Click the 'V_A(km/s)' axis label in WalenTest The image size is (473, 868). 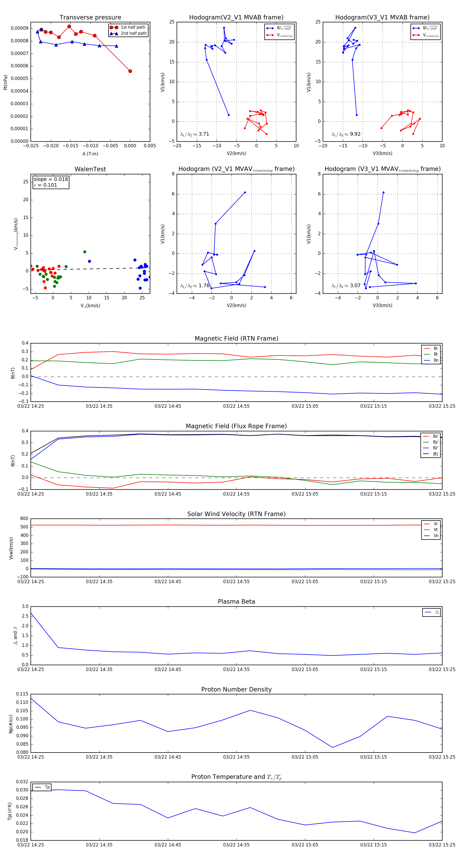click(x=90, y=306)
